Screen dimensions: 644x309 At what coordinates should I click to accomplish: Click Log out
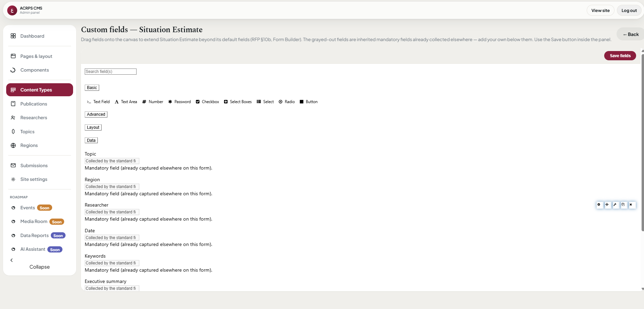point(629,10)
